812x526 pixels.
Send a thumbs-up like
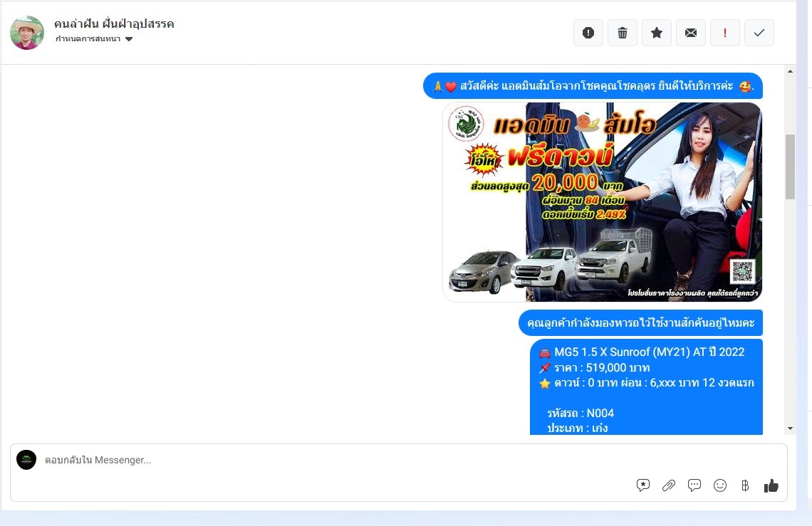[x=771, y=485]
